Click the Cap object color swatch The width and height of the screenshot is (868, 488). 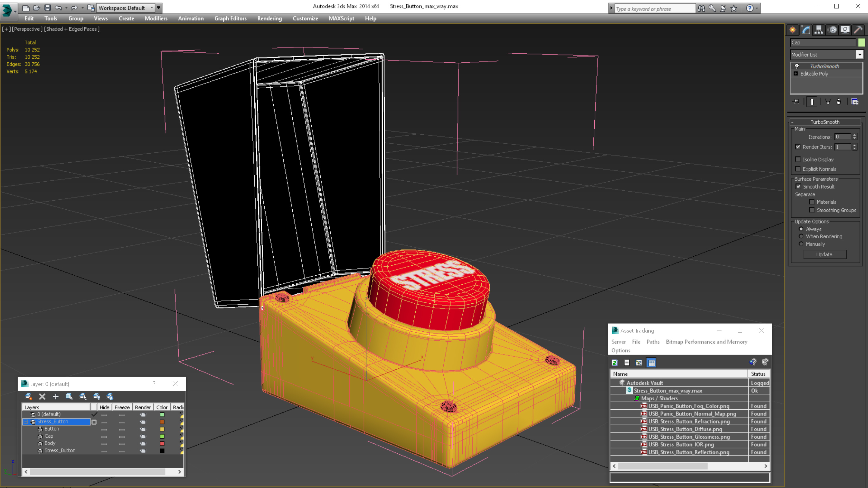[x=862, y=42]
